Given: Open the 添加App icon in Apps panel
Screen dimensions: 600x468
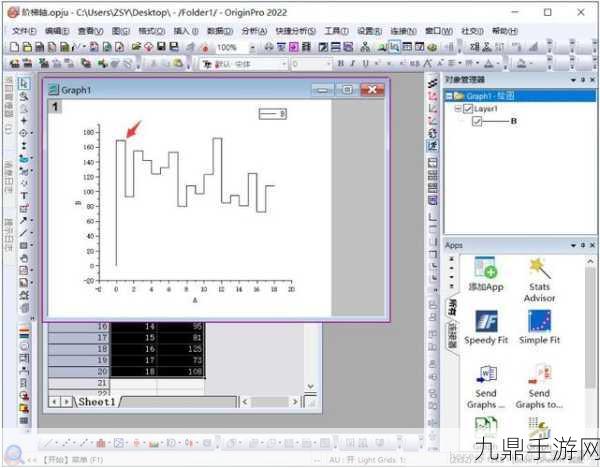Looking at the screenshot, I should (x=486, y=274).
